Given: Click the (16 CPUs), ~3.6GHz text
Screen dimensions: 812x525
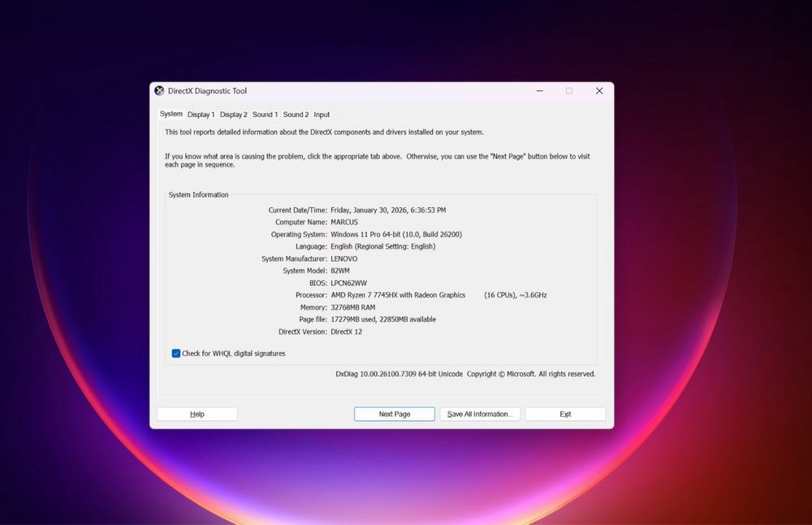Looking at the screenshot, I should tap(516, 295).
